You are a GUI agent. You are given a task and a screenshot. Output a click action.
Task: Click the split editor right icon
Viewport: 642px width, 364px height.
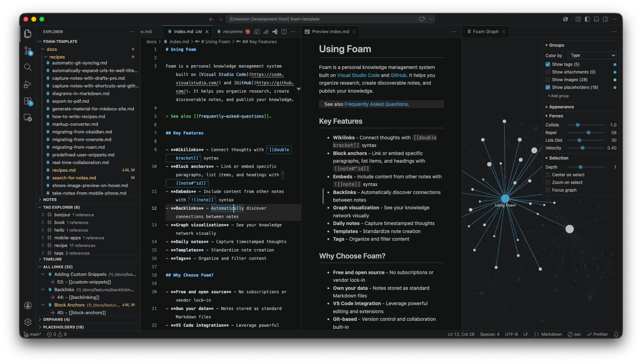pos(284,32)
